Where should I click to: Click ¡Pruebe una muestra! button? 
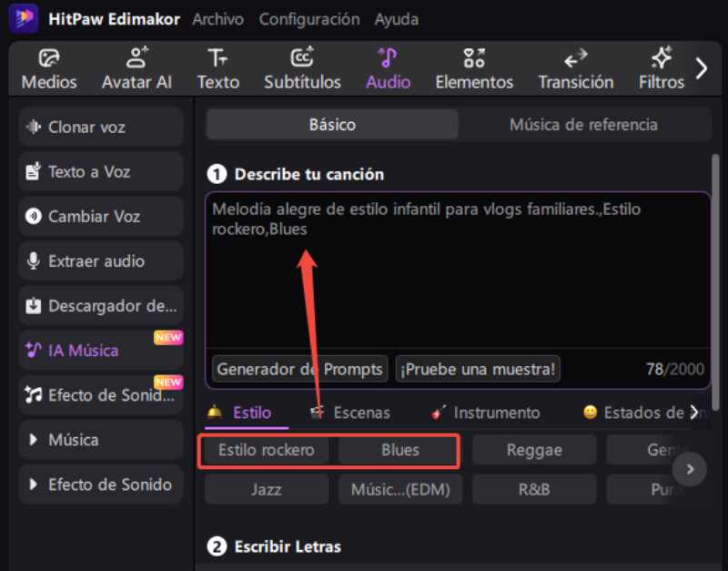coord(478,369)
